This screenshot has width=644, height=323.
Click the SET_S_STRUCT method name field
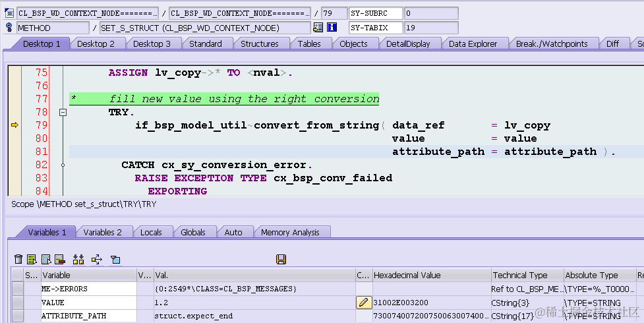click(x=205, y=28)
